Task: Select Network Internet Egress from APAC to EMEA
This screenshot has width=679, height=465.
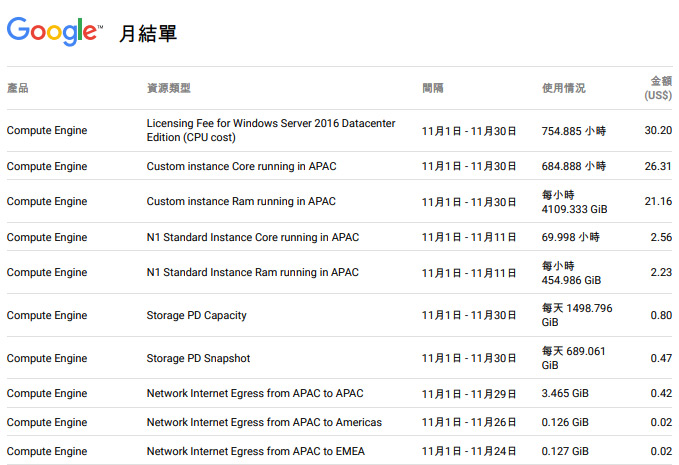Action: 255,451
